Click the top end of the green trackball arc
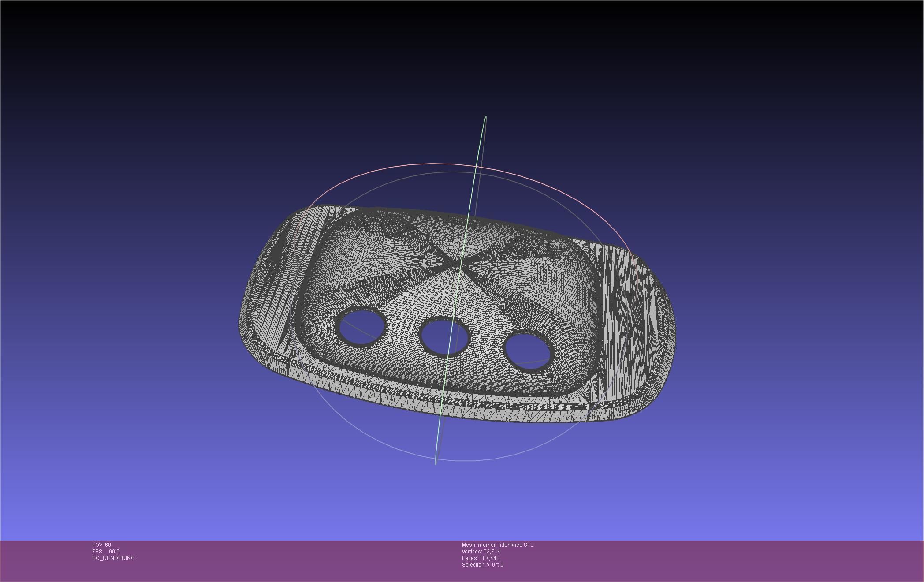Image resolution: width=924 pixels, height=582 pixels. pyautogui.click(x=485, y=117)
